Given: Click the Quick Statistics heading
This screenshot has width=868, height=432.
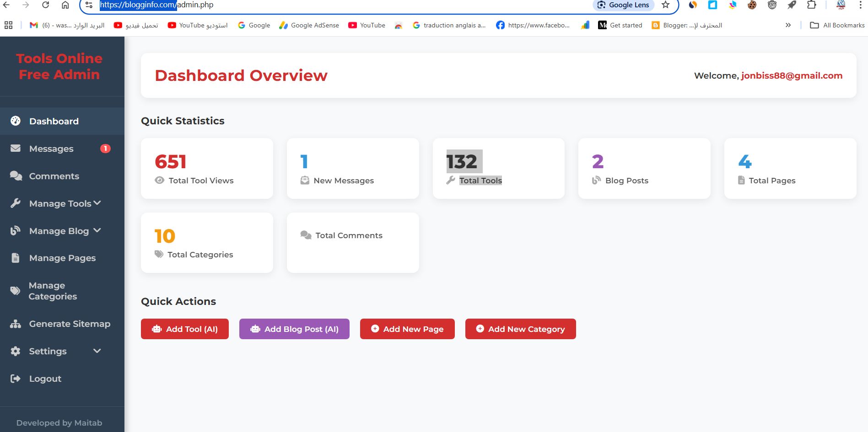Looking at the screenshot, I should pos(183,121).
